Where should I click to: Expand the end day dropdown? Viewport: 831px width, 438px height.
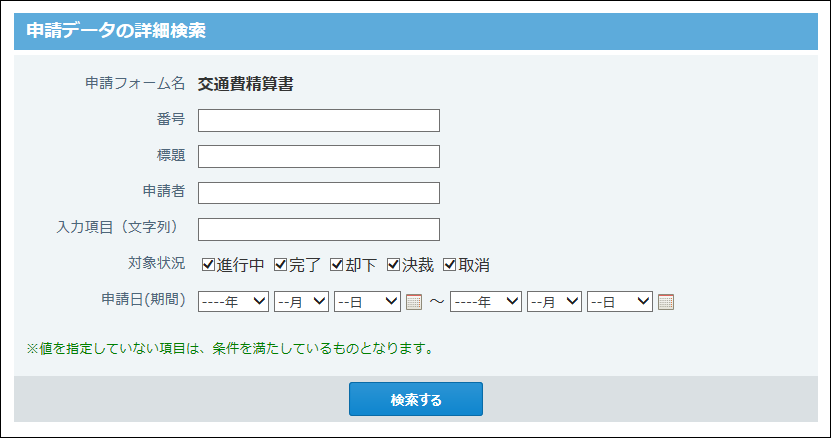click(620, 301)
